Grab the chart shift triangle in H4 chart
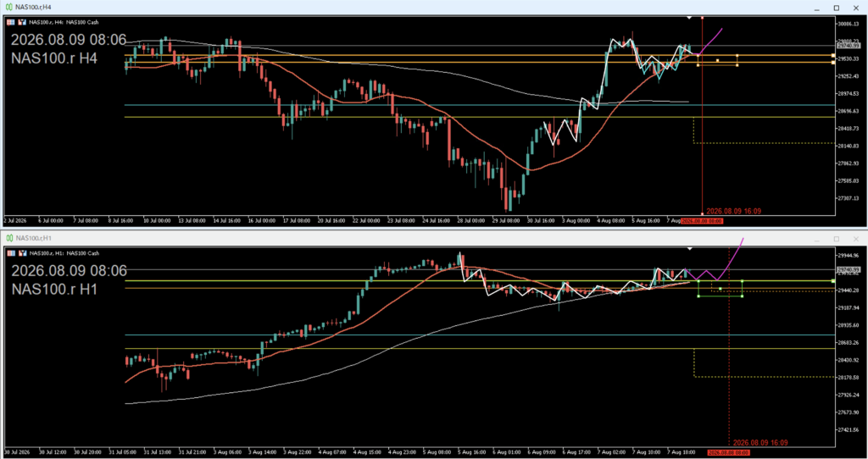This screenshot has width=868, height=459. tap(689, 19)
